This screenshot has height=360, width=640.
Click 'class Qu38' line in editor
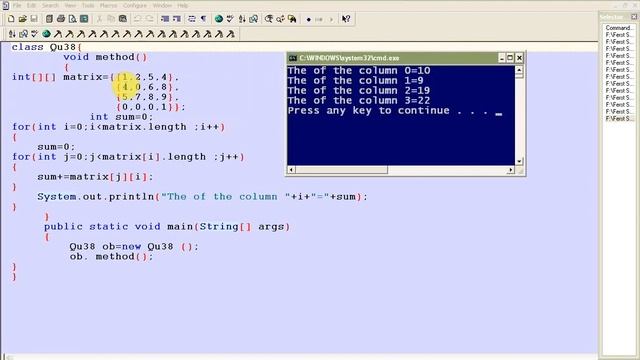pos(47,47)
